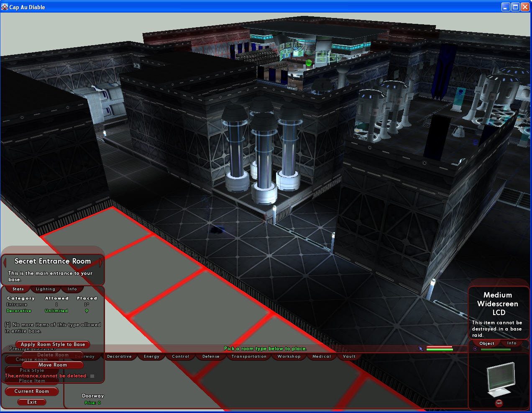Select the Decorative room category tab
The width and height of the screenshot is (532, 413).
(119, 357)
